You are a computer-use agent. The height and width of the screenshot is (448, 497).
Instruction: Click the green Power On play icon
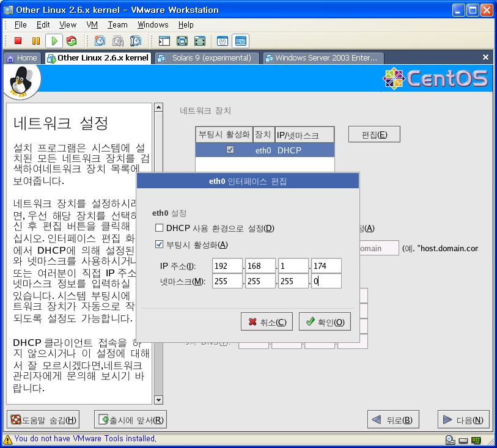(x=54, y=41)
